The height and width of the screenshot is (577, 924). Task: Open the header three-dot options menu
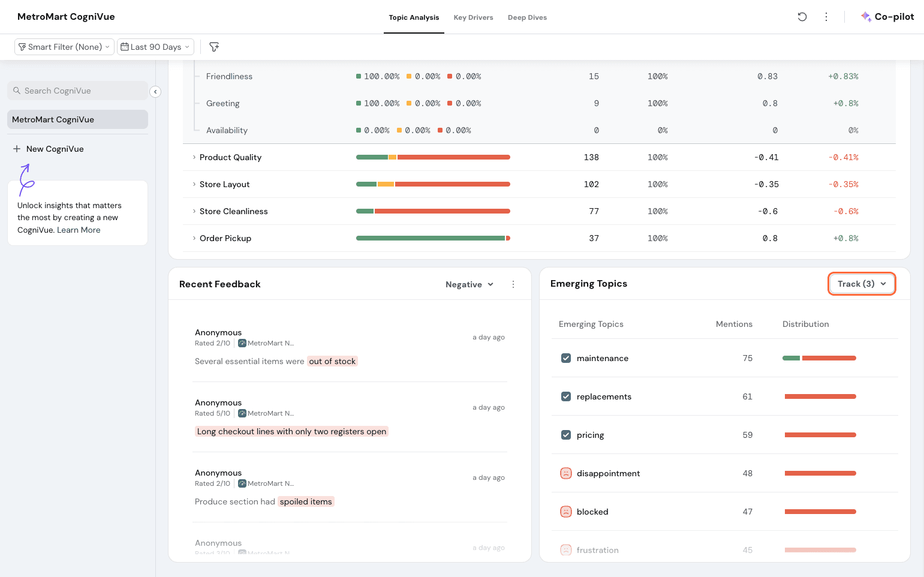[826, 17]
